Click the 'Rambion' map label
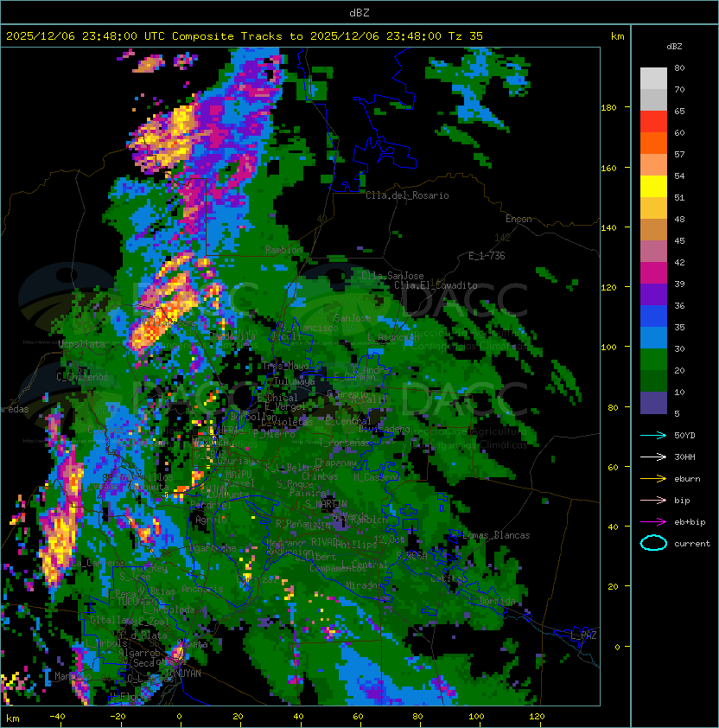719x728 pixels. [x=283, y=250]
